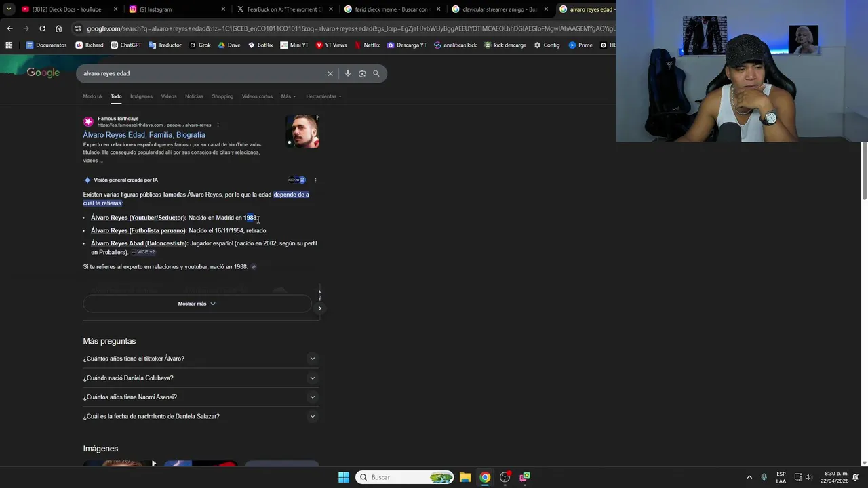Viewport: 868px width, 488px height.
Task: Start voice search with microphone icon
Action: 348,73
